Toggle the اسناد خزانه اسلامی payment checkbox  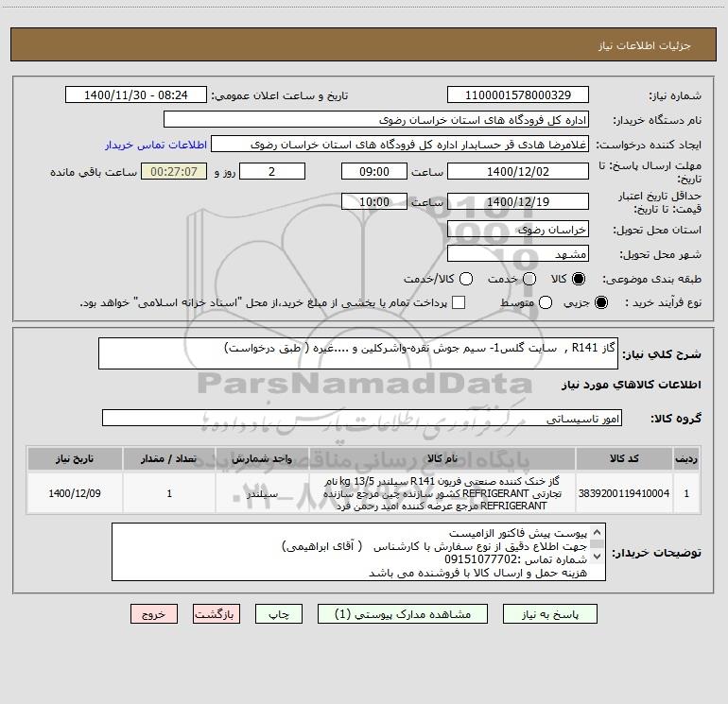coord(459,302)
